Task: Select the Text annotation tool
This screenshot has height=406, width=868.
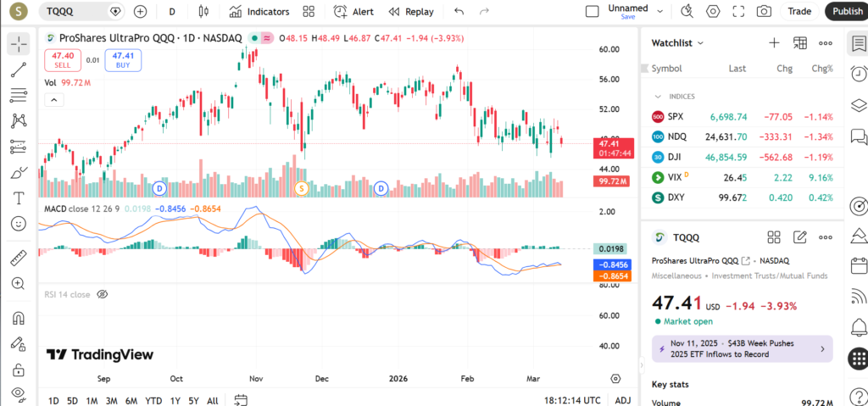Action: tap(19, 198)
